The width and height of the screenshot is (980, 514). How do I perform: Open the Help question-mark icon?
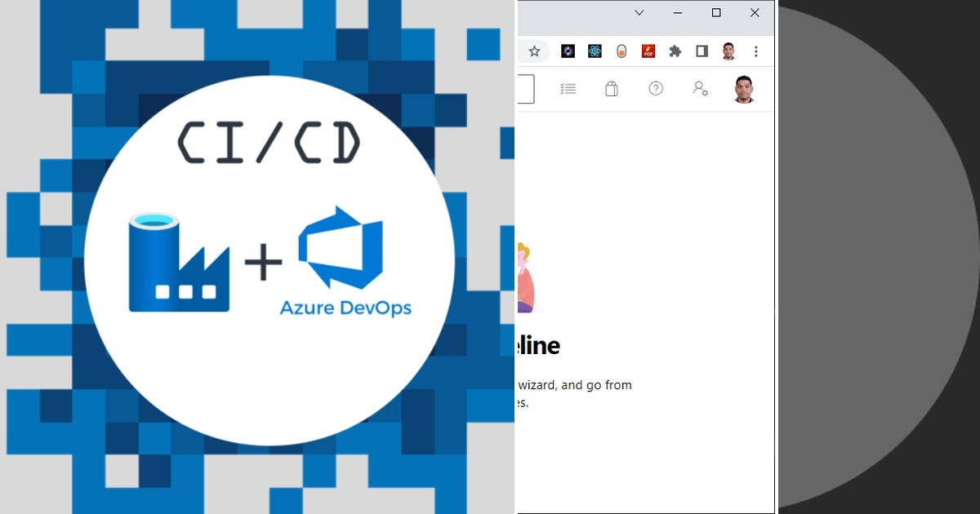pyautogui.click(x=655, y=88)
